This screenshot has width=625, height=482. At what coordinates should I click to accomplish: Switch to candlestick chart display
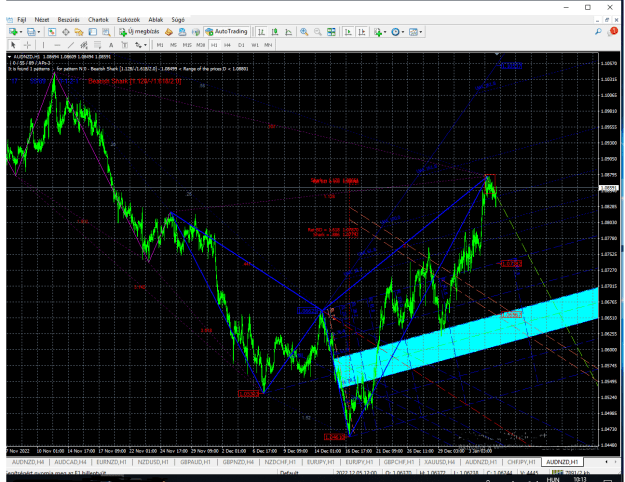pos(275,32)
